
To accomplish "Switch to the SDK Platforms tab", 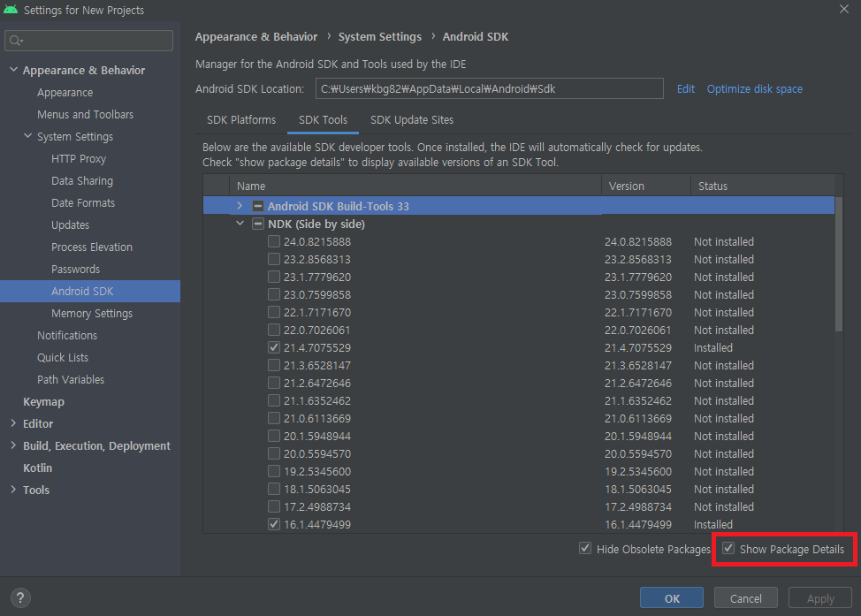I will 241,119.
